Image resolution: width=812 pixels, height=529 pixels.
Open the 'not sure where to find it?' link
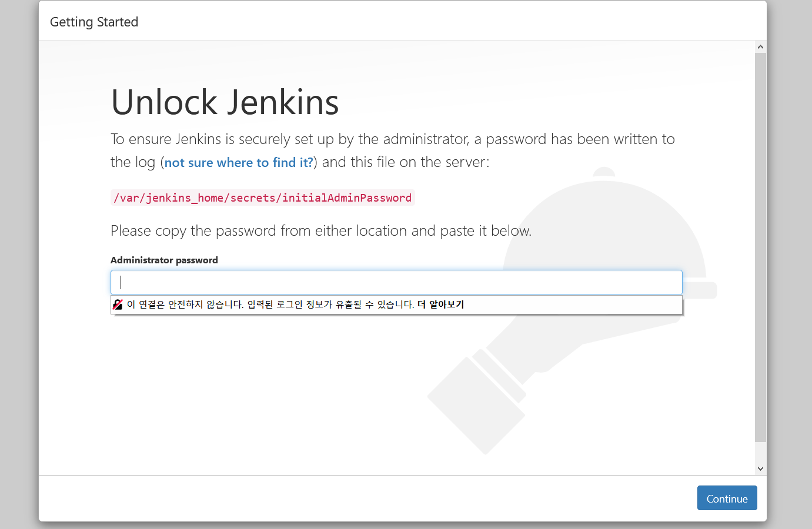pyautogui.click(x=239, y=163)
